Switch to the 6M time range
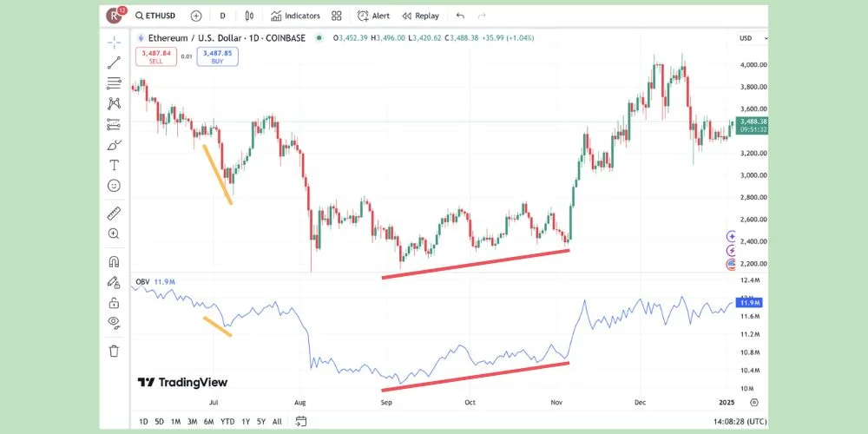The height and width of the screenshot is (434, 868). click(x=208, y=421)
